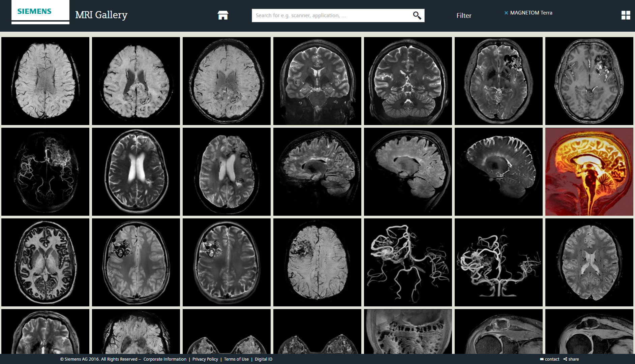Click the MAGNETOM Terra filter label
This screenshot has width=635, height=364.
click(531, 13)
